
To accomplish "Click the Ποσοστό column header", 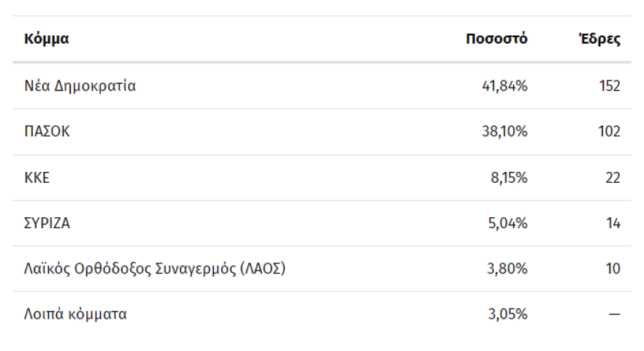I will click(496, 39).
